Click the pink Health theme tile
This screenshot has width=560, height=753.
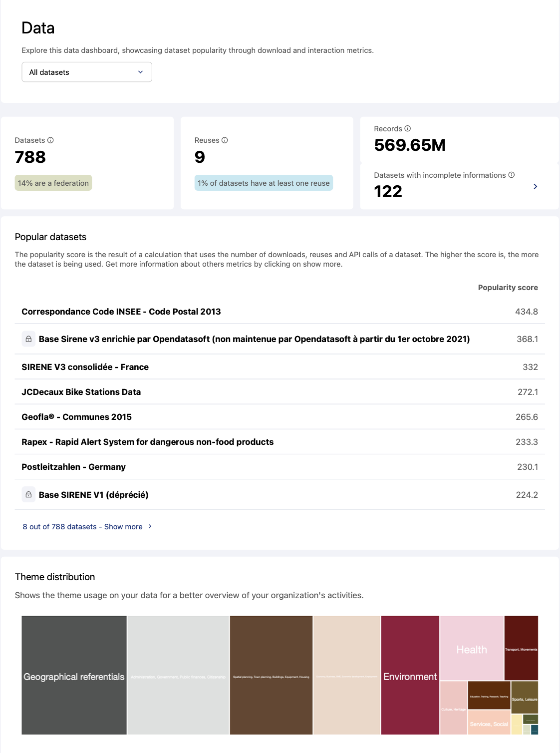point(472,648)
